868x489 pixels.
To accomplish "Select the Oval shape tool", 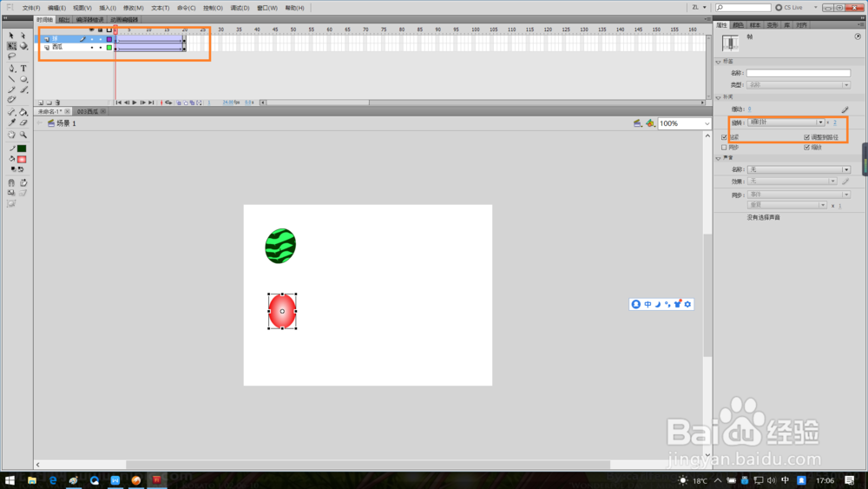I will tap(23, 79).
